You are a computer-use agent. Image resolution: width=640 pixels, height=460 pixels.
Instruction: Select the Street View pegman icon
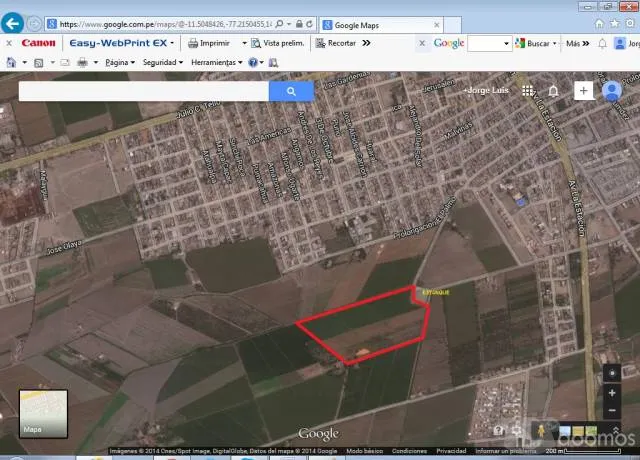pos(541,431)
